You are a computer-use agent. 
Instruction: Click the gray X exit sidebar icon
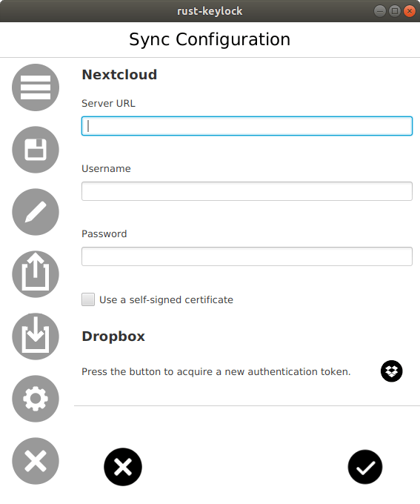(36, 461)
